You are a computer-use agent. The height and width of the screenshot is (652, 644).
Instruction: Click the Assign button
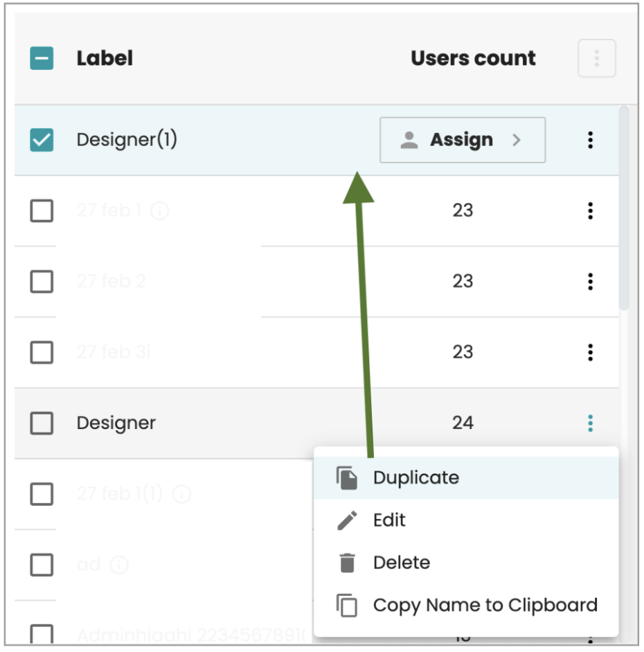(x=462, y=140)
